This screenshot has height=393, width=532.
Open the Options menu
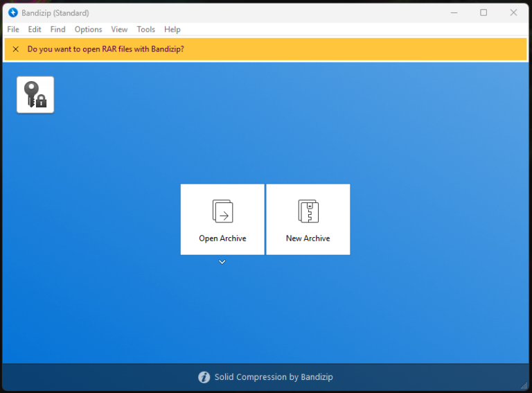(x=88, y=30)
